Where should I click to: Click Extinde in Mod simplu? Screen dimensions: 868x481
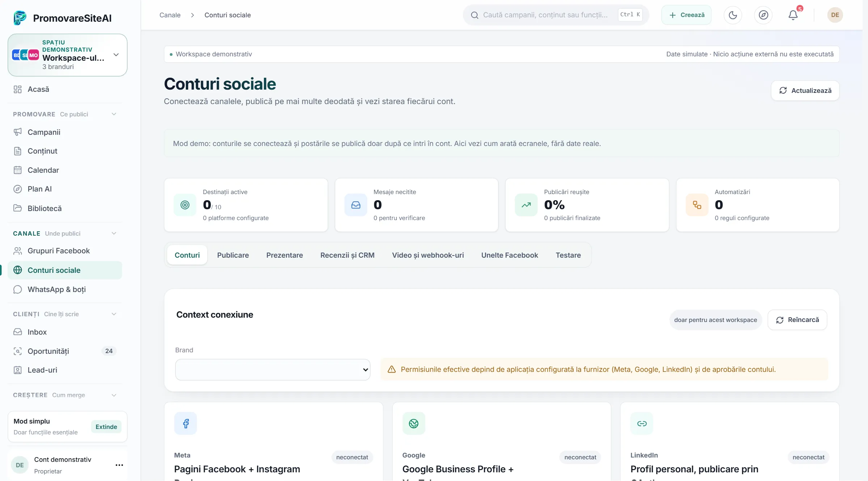click(x=106, y=427)
